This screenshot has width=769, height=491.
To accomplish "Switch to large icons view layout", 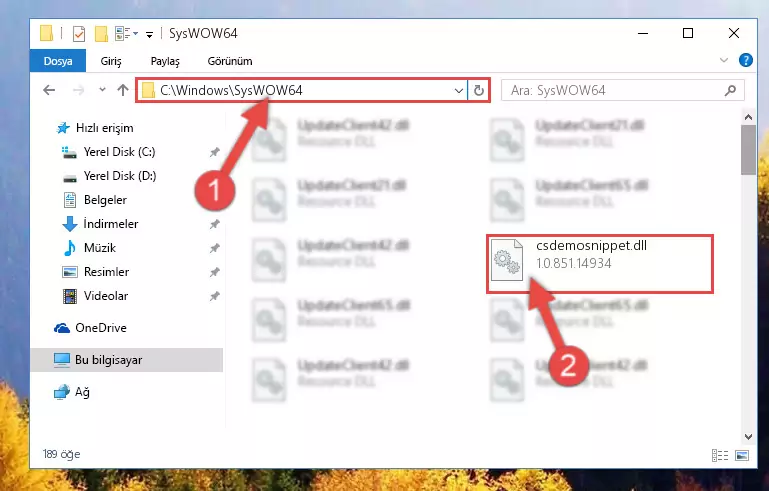I will point(742,456).
